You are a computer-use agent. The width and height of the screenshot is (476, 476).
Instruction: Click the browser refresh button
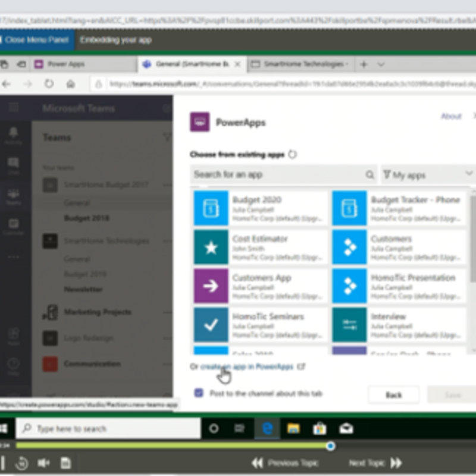[x=49, y=84]
